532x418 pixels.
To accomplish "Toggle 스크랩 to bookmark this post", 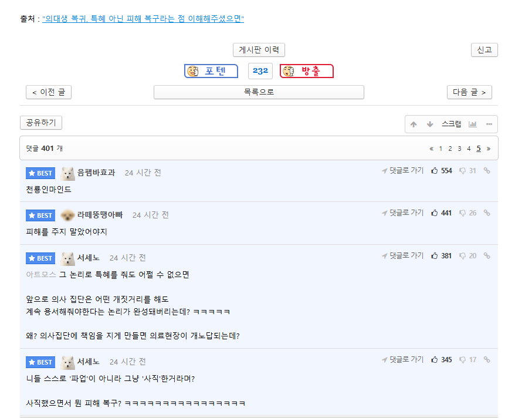I will coord(451,124).
